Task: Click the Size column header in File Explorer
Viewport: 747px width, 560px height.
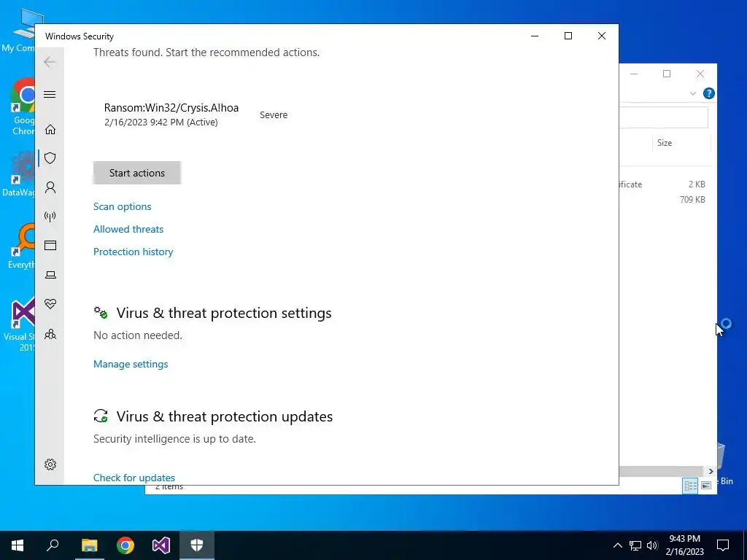Action: pyautogui.click(x=681, y=143)
